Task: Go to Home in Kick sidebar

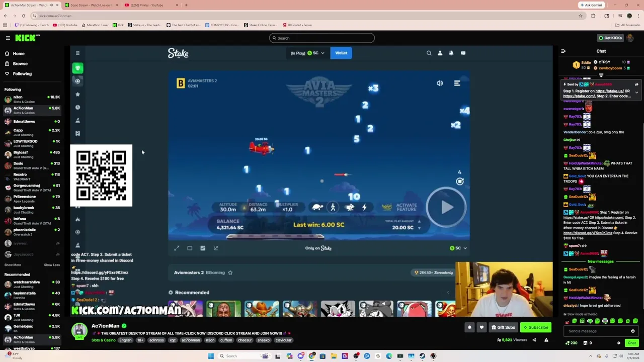Action: [x=19, y=53]
